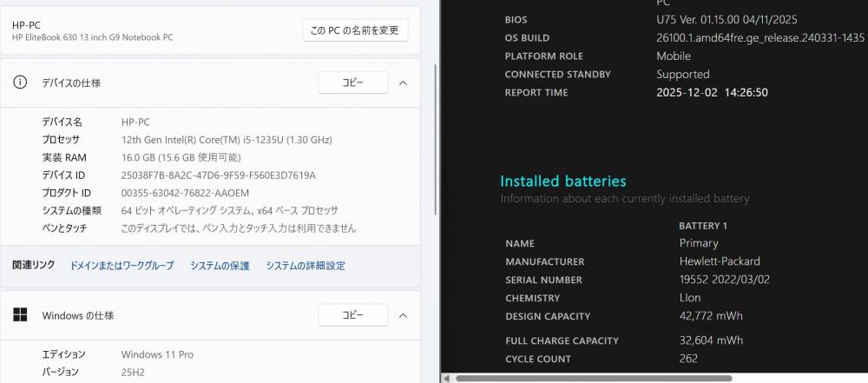868x383 pixels.
Task: Open the ドメインまたはワークグループ link
Action: pyautogui.click(x=122, y=266)
